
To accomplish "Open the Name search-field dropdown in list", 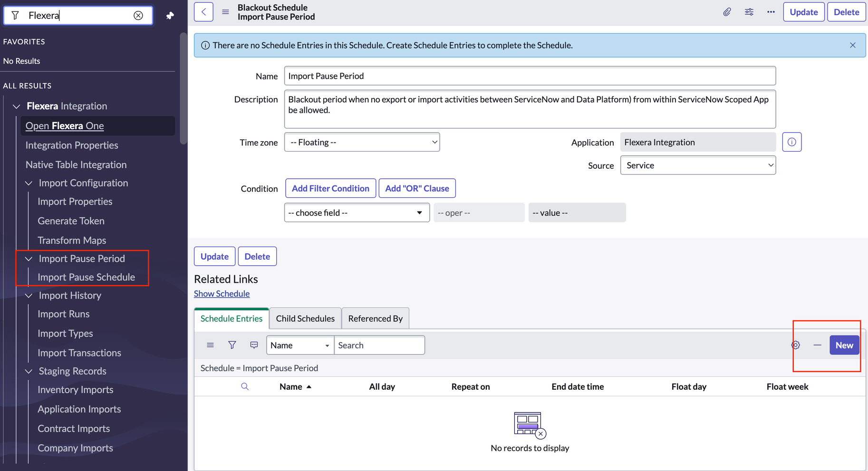I will pos(300,345).
